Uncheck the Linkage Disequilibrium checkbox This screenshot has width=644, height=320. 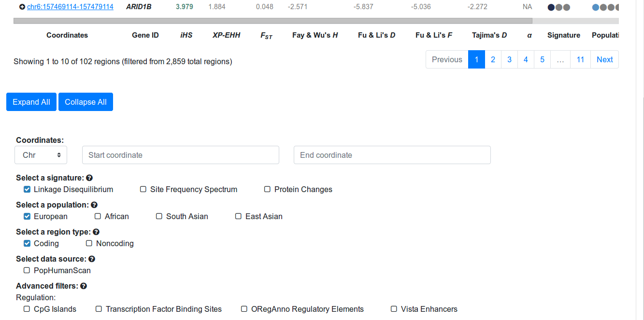pyautogui.click(x=27, y=190)
